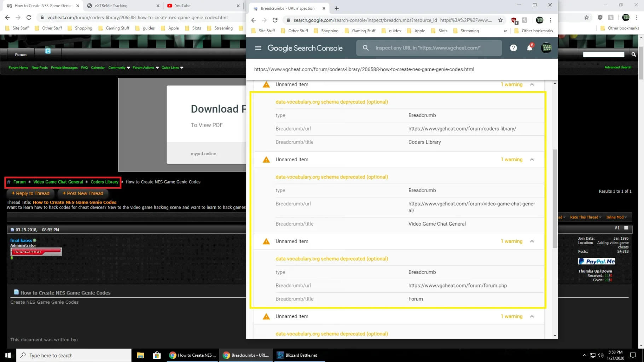Click the volume icon in system tray
The image size is (644, 362).
point(601,355)
